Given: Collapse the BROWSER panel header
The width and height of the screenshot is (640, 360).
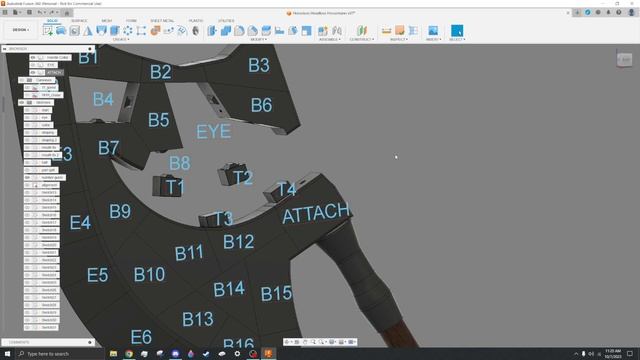Looking at the screenshot, I should click(x=4, y=49).
